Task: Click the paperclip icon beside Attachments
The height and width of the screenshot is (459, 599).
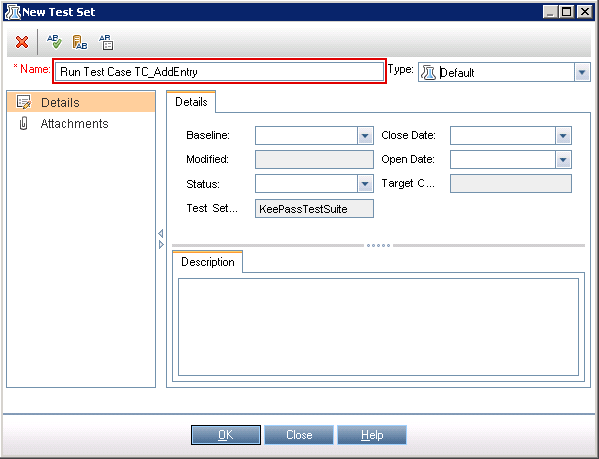Action: click(x=23, y=123)
